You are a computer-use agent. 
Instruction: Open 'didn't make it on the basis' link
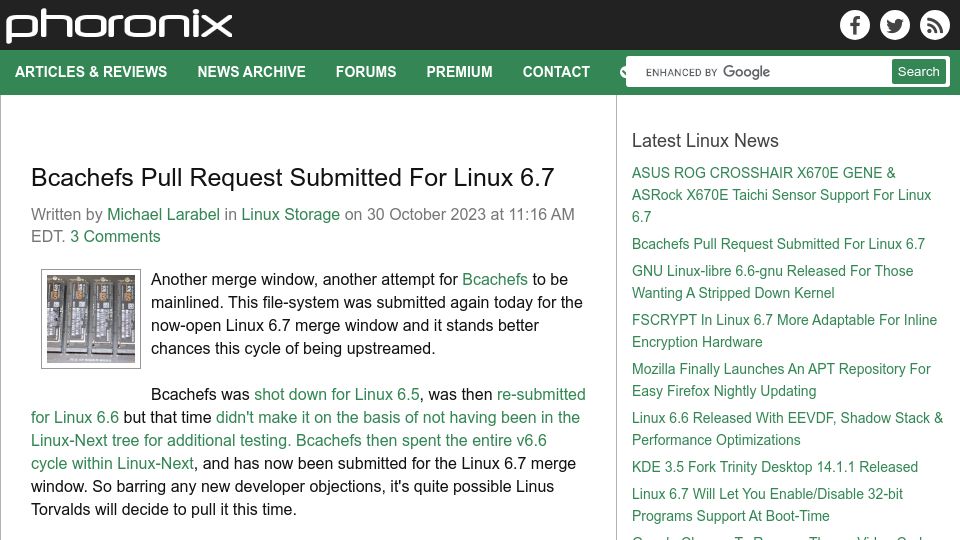coord(306,440)
